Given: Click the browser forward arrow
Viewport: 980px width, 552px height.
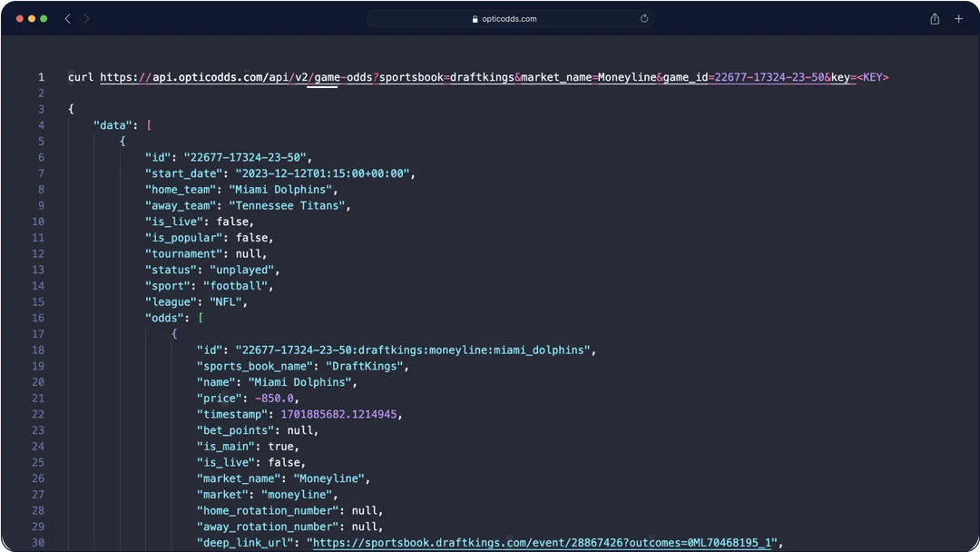Looking at the screenshot, I should coord(86,19).
